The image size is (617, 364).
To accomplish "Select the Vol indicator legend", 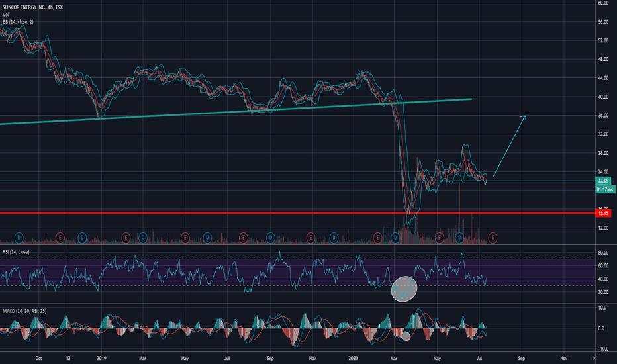I will pyautogui.click(x=5, y=15).
